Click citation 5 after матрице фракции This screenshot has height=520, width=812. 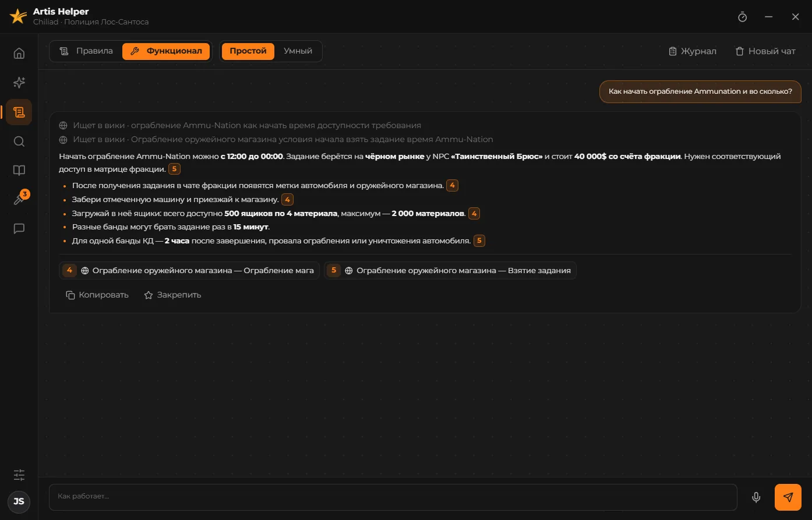coord(174,169)
